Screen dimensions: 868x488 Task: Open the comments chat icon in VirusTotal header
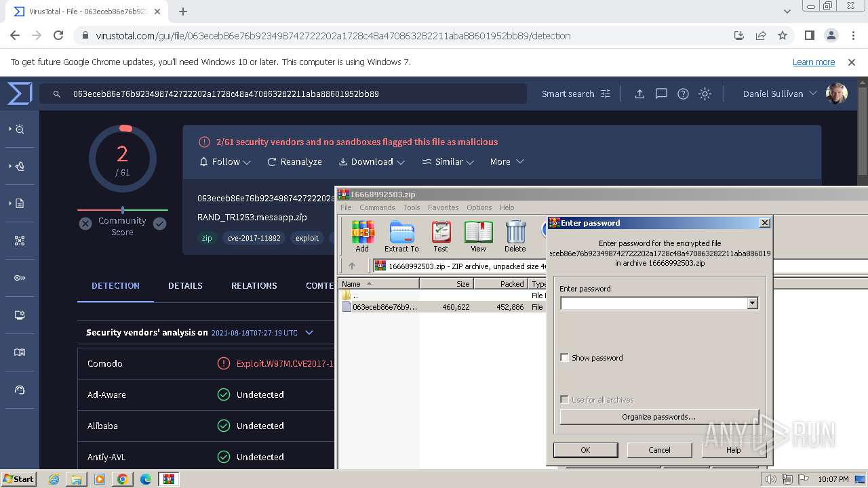click(x=661, y=94)
